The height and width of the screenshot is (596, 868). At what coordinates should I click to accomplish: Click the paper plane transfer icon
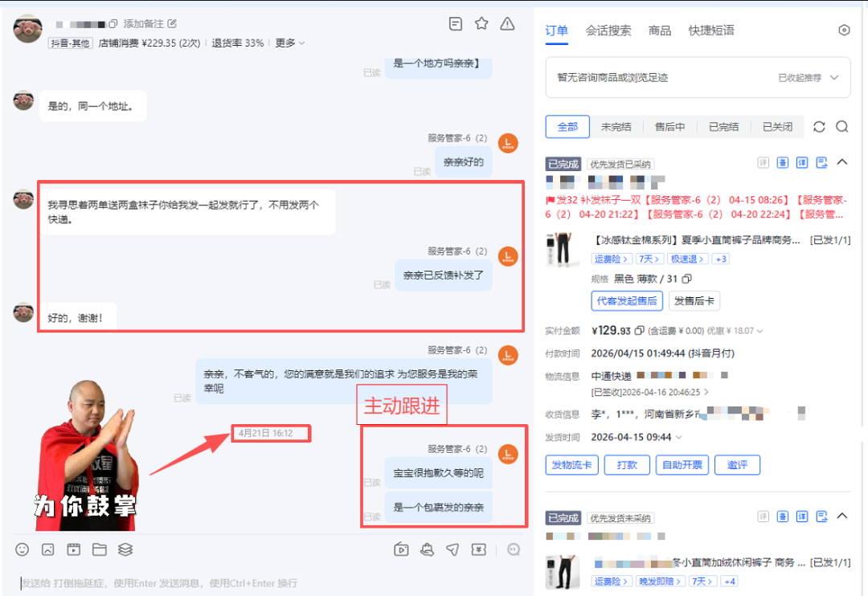click(x=452, y=549)
